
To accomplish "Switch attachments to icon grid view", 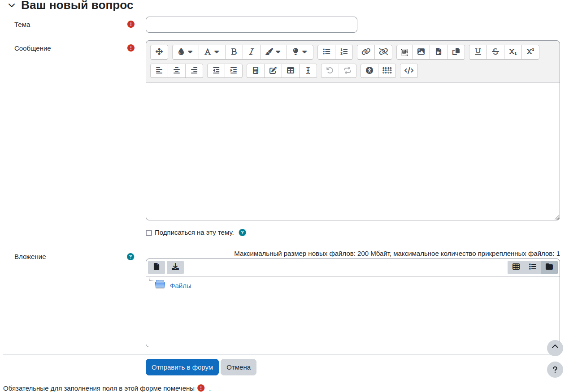I will pos(516,267).
